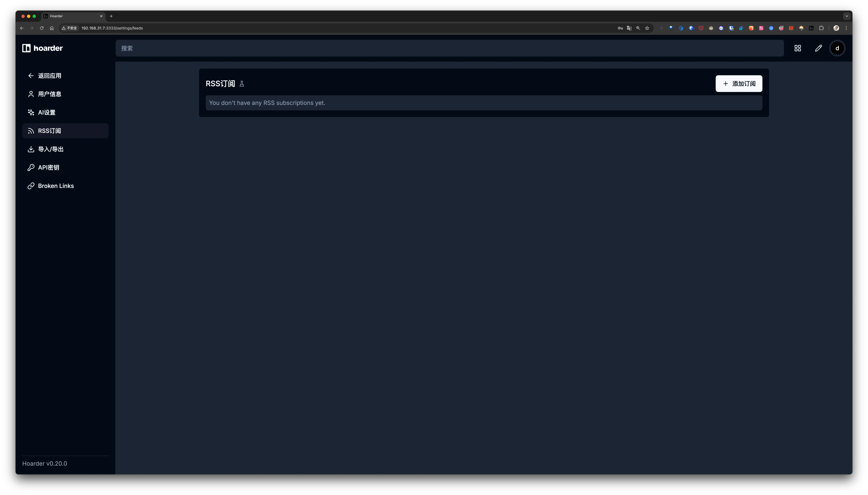Screen dimensions: 868x495
Task: Click the pencil edit mode icon
Action: point(818,48)
